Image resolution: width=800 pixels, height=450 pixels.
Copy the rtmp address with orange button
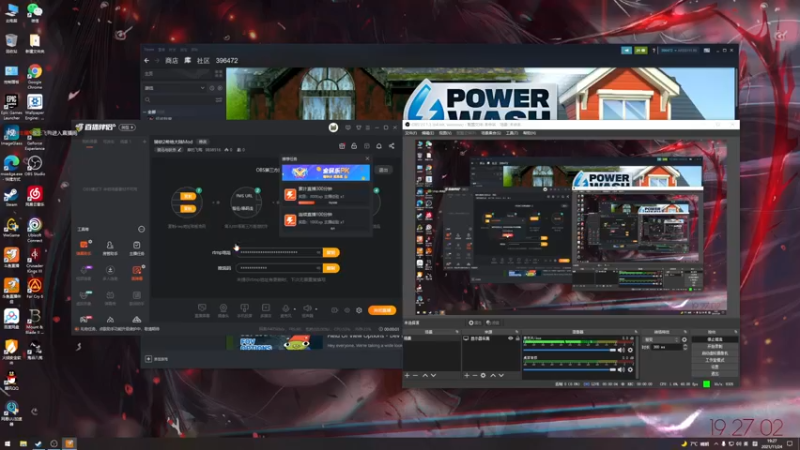[331, 253]
